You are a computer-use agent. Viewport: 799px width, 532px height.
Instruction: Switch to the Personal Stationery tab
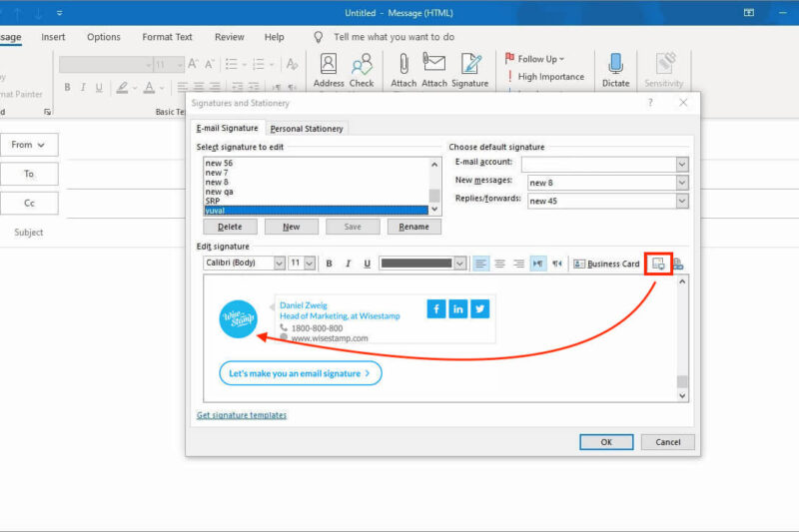(x=307, y=129)
